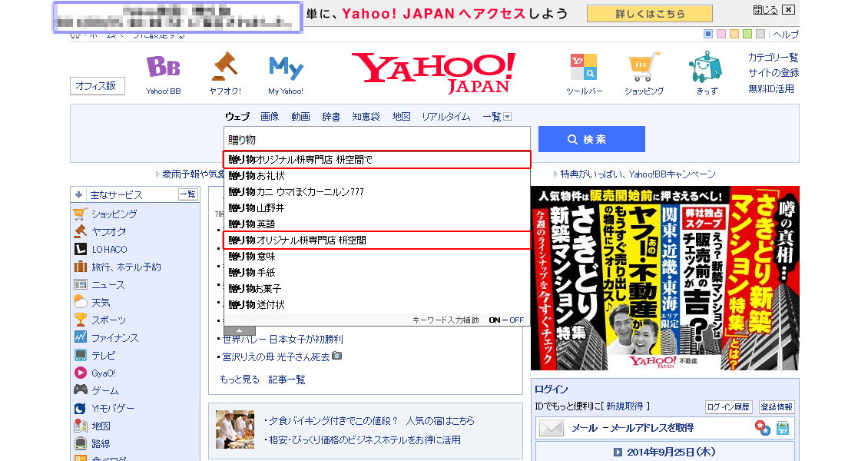Open the ヘルプ link

(786, 35)
